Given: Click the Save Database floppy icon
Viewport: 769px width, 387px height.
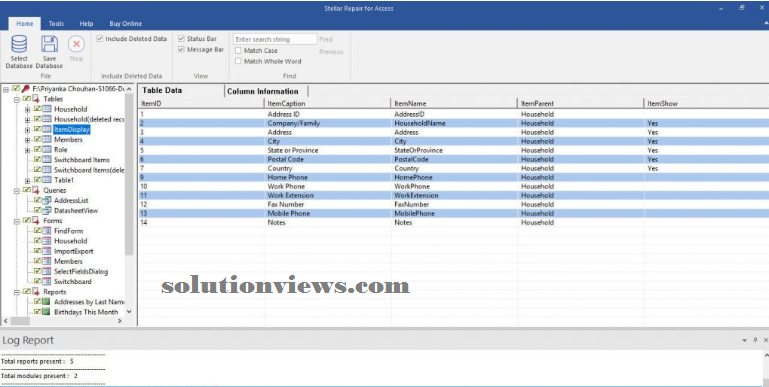Looking at the screenshot, I should [49, 44].
